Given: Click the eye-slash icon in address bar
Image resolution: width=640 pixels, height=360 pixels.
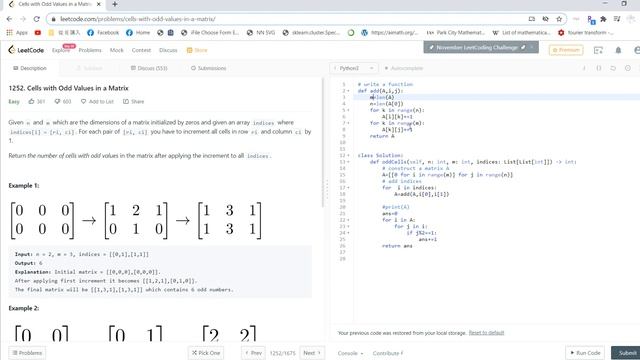Looking at the screenshot, I should pos(545,19).
